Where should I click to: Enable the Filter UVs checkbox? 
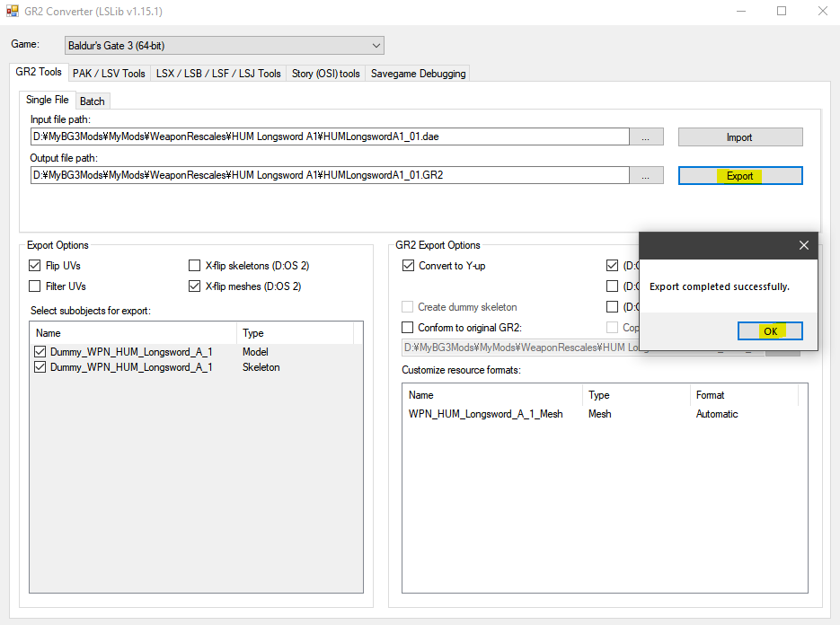pos(35,286)
